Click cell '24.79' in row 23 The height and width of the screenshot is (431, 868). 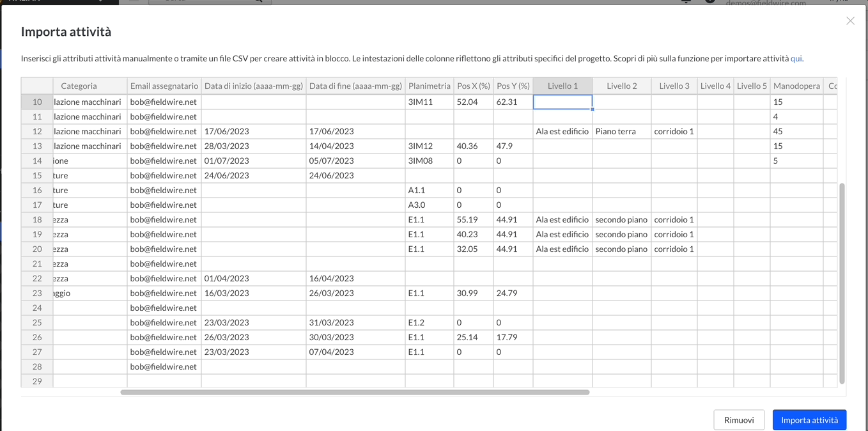pyautogui.click(x=513, y=293)
